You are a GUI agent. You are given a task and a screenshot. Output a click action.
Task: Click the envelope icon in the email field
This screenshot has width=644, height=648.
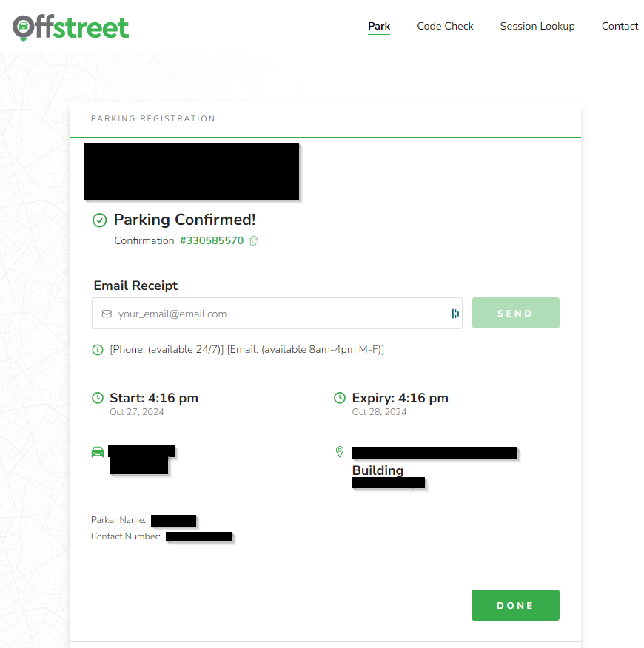pos(107,314)
